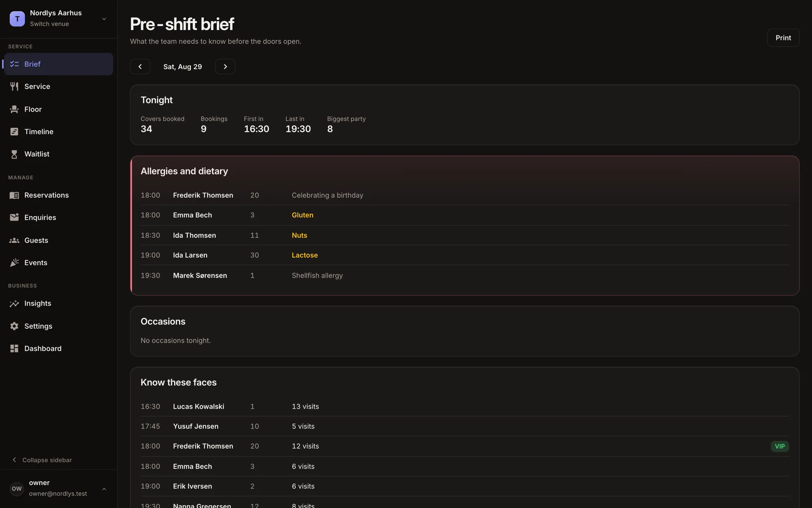Select Lucas Kowalski in Know these faces

pos(199,406)
